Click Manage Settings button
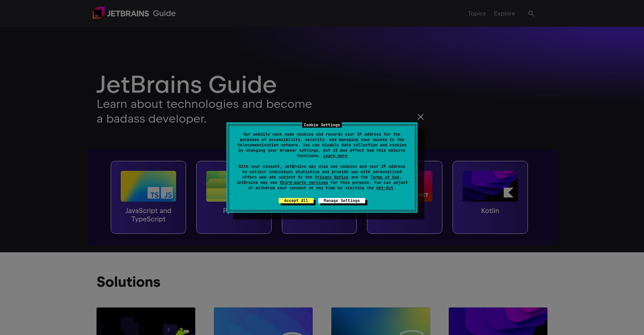 pyautogui.click(x=342, y=201)
